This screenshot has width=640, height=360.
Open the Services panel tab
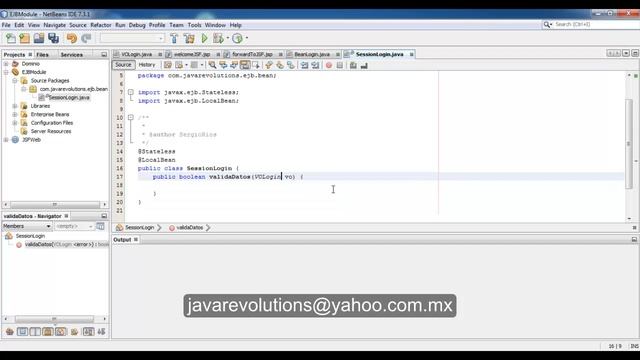click(71, 55)
